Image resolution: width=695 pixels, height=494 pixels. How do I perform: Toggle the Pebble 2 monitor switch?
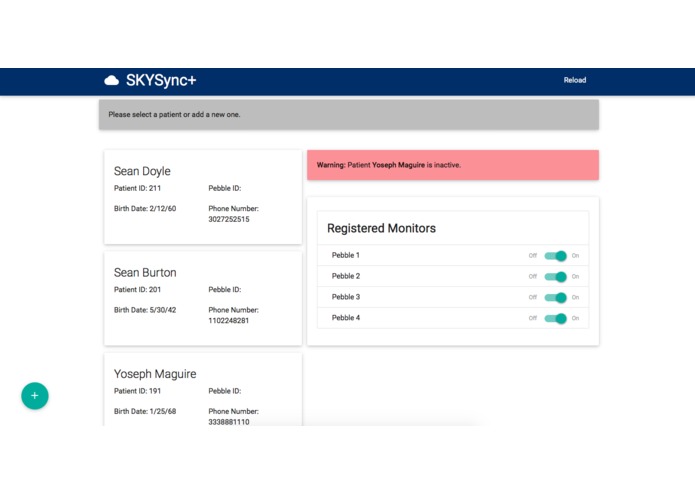[x=555, y=276]
